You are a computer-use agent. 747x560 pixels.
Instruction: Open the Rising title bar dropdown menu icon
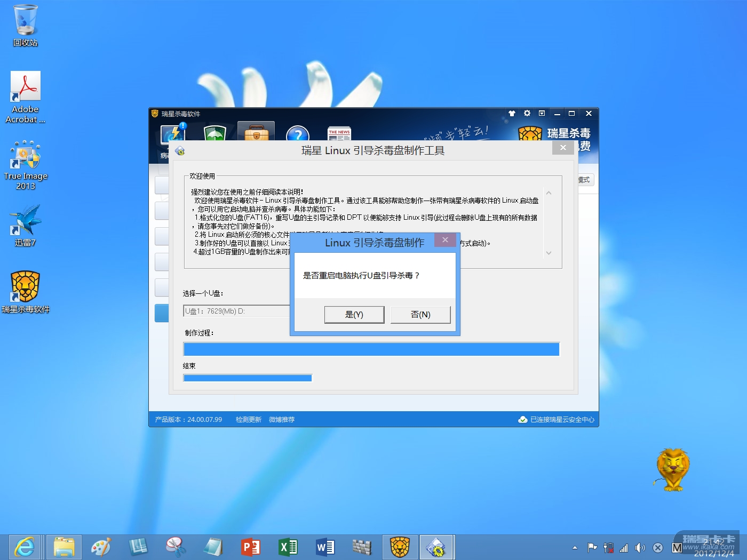pos(542,113)
